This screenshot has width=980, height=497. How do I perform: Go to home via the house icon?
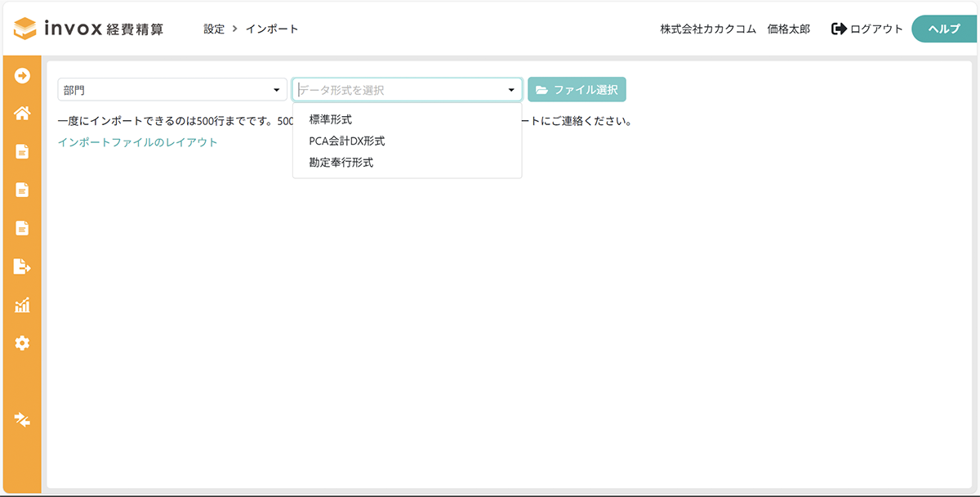coord(22,114)
